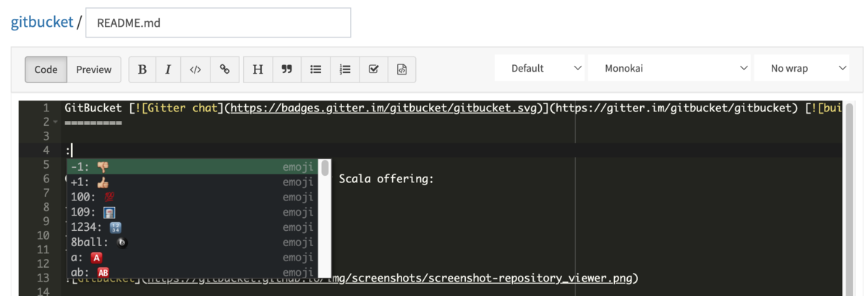Screen dimensions: 868x296
Task: Choose the 109 emoji suggestion
Action: pyautogui.click(x=192, y=212)
